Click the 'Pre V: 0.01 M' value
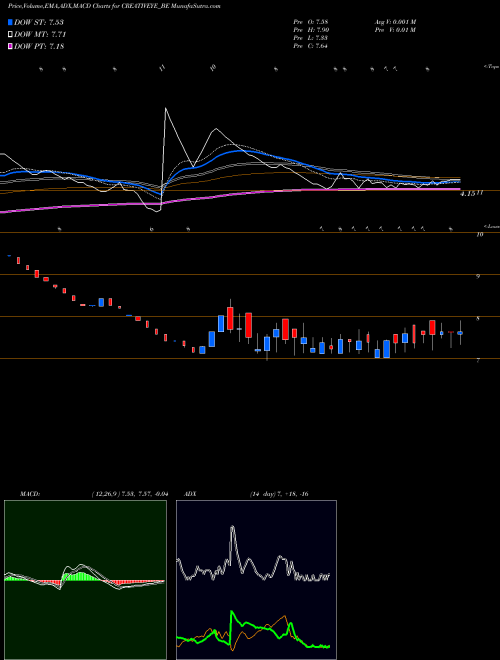 coord(395,30)
